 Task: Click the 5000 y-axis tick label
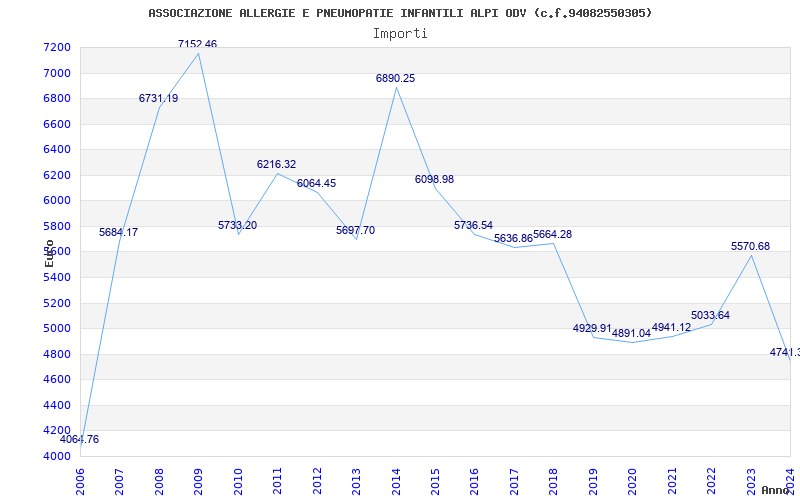click(x=57, y=329)
